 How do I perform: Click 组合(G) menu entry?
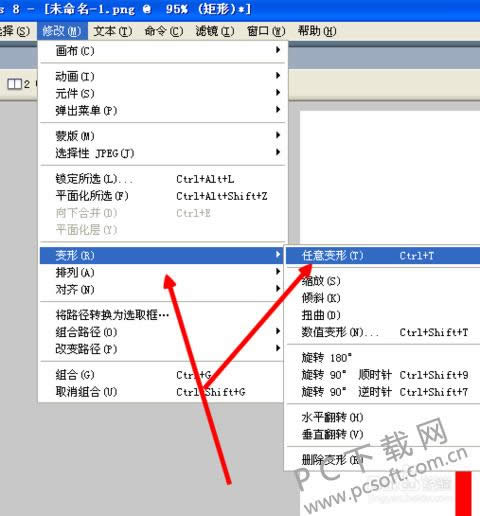click(163, 375)
